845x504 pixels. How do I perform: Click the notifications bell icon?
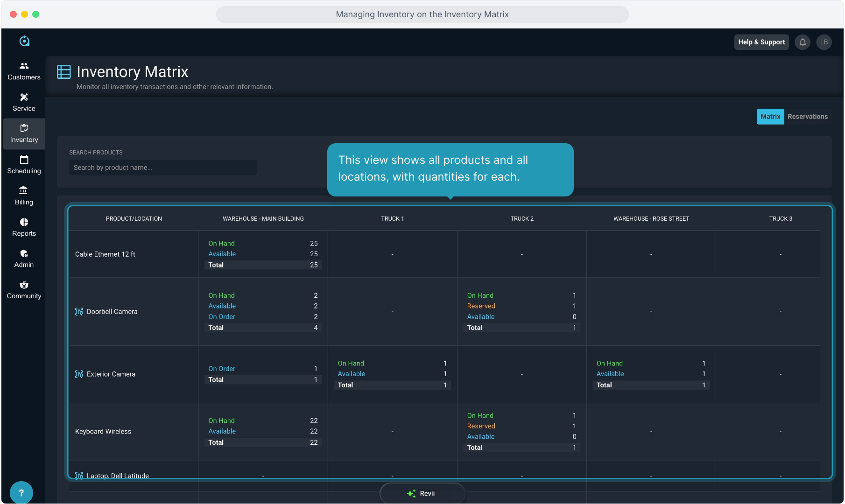click(803, 42)
